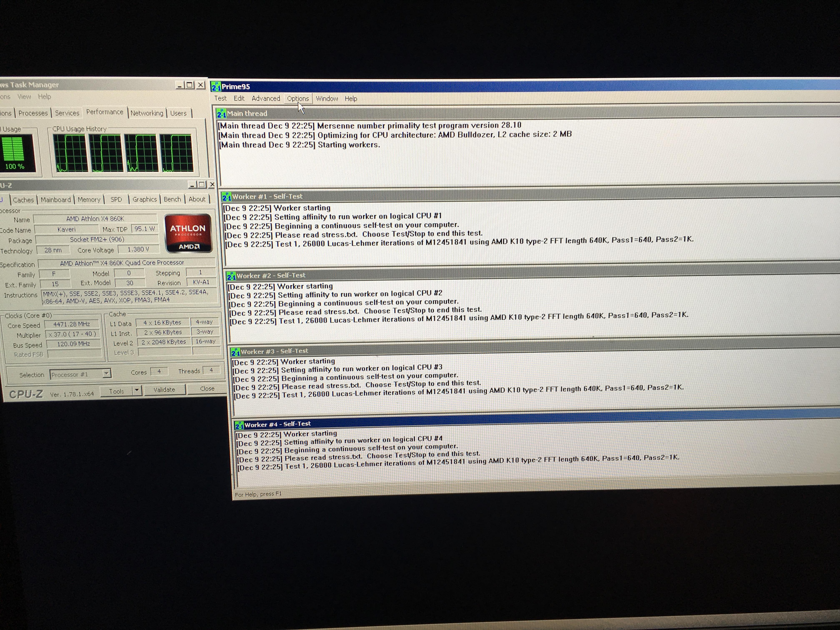Maximize the CPU-Z window
840x630 pixels.
(x=202, y=185)
